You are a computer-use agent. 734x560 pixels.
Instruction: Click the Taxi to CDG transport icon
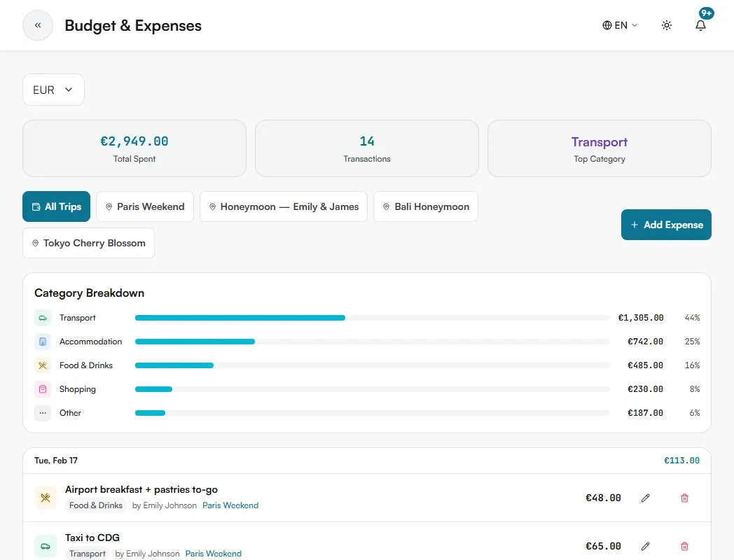46,546
